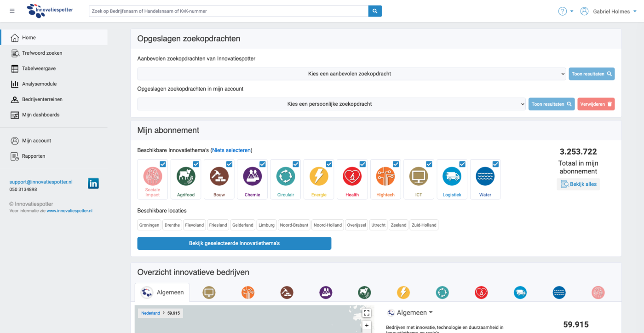Image resolution: width=644 pixels, height=333 pixels.
Task: Click the fullscreen icon on the map
Action: pos(367,313)
